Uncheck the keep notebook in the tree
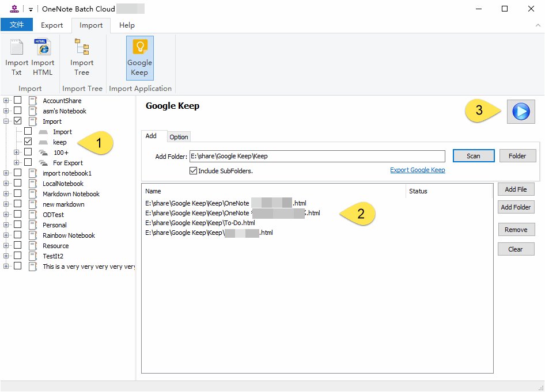Viewport: 545px width, 392px height. pos(28,142)
